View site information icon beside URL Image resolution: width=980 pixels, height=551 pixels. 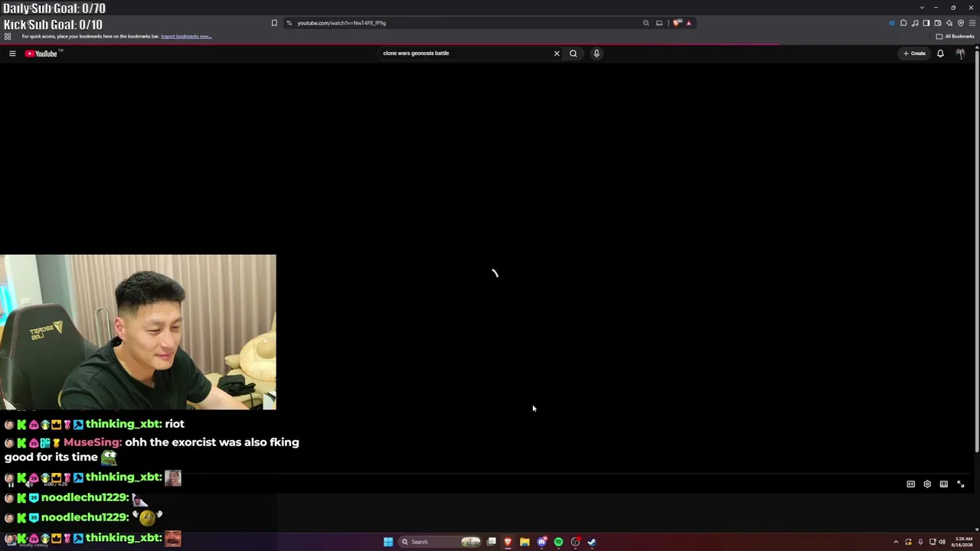[289, 23]
